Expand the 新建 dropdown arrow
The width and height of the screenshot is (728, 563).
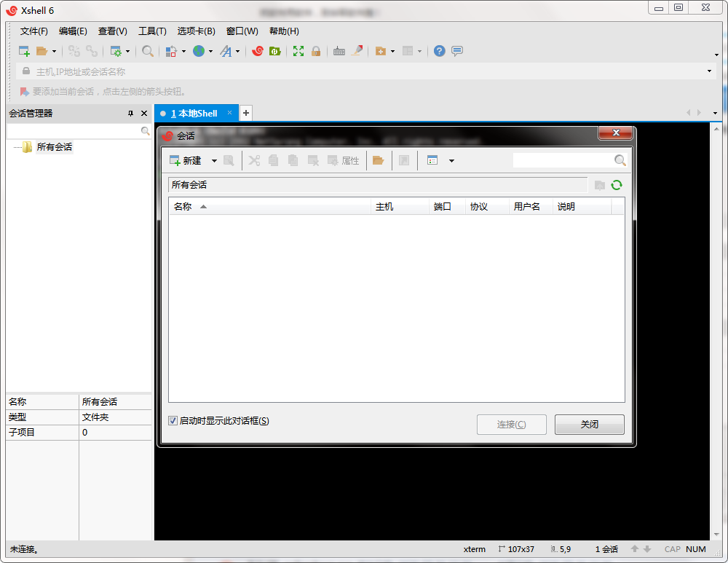(x=214, y=161)
